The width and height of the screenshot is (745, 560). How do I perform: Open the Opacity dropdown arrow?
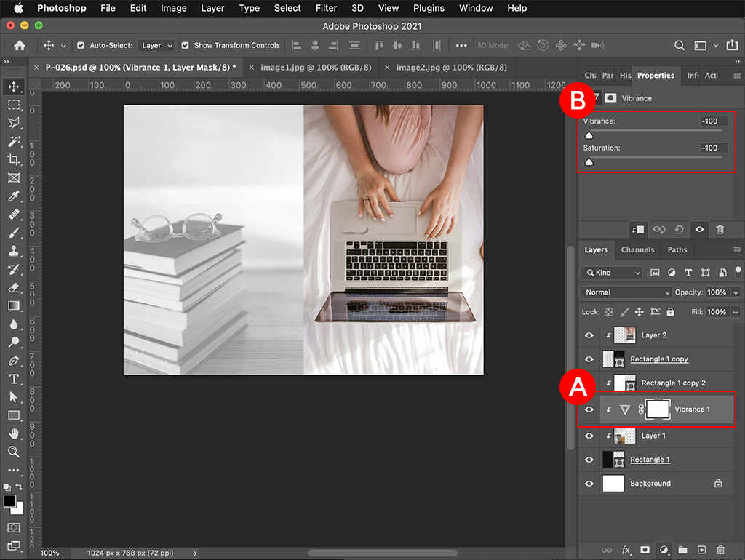736,292
